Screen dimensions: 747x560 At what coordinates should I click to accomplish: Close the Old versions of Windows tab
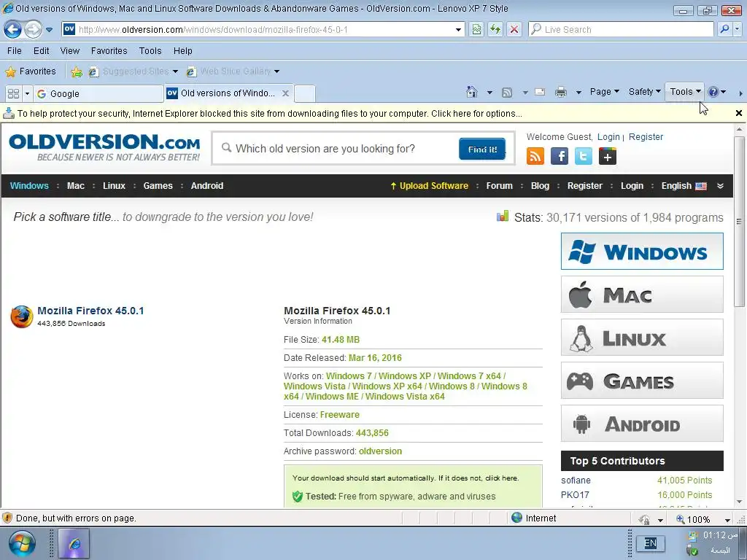click(x=285, y=93)
